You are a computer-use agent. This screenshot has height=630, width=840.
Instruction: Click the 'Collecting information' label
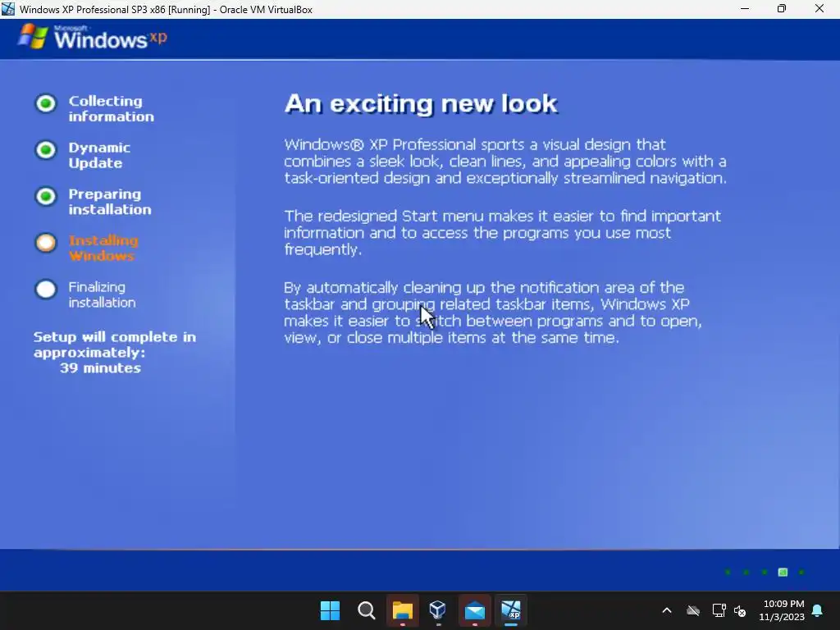pyautogui.click(x=111, y=109)
